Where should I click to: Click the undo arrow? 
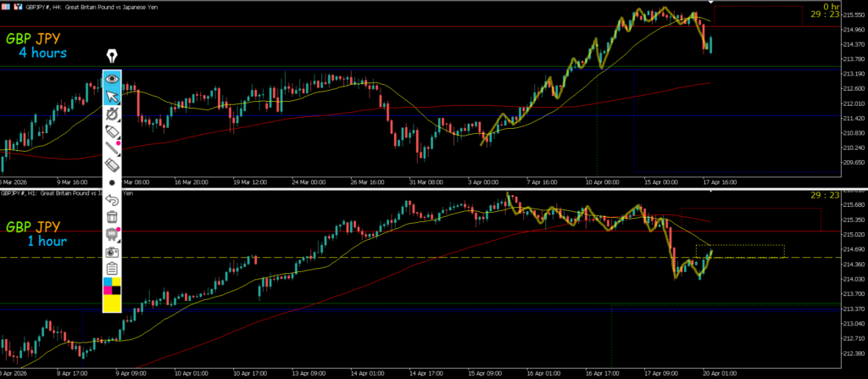pos(112,199)
